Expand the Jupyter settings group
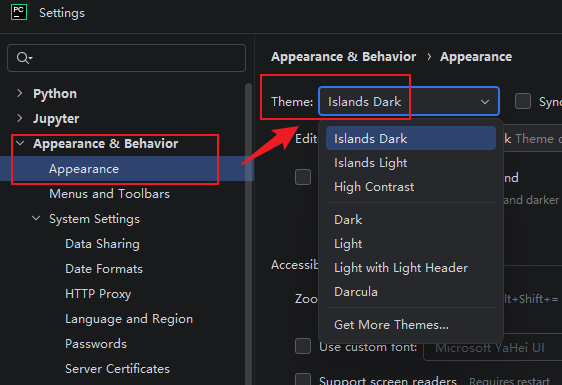Image resolution: width=562 pixels, height=385 pixels. pos(20,118)
